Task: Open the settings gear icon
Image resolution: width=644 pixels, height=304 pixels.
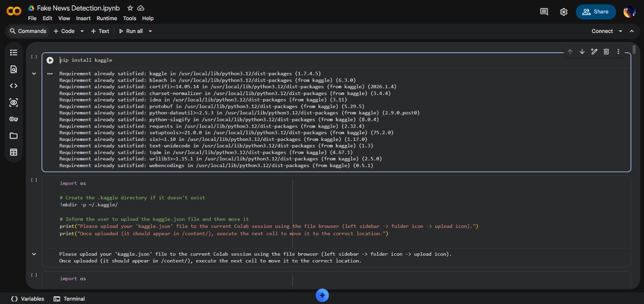Action: click(x=563, y=12)
